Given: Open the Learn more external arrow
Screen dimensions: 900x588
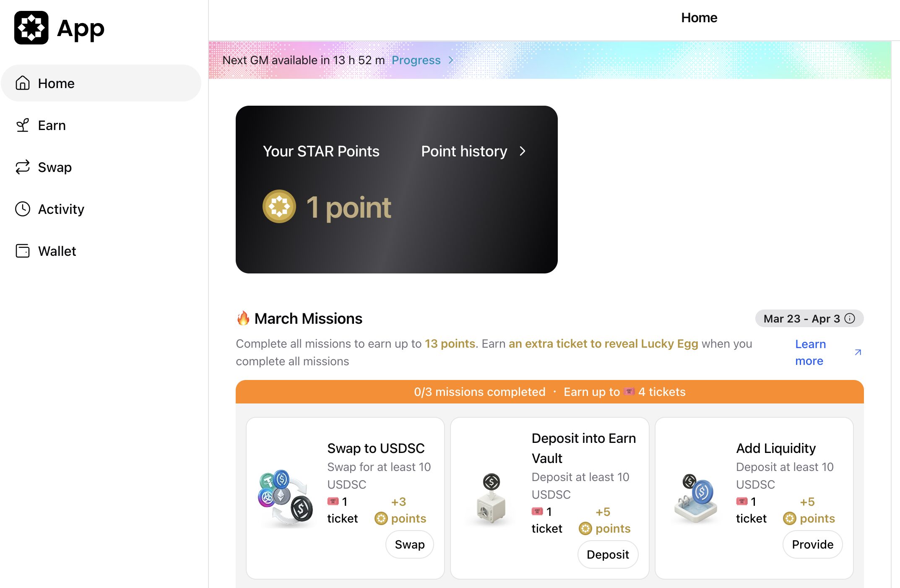Looking at the screenshot, I should [x=858, y=352].
